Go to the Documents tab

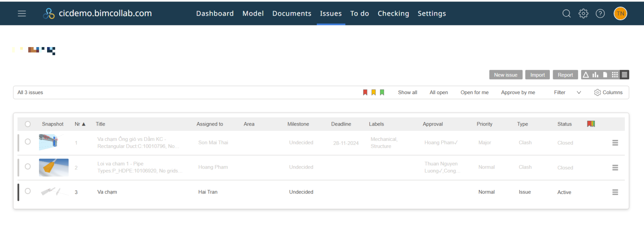pyautogui.click(x=292, y=14)
